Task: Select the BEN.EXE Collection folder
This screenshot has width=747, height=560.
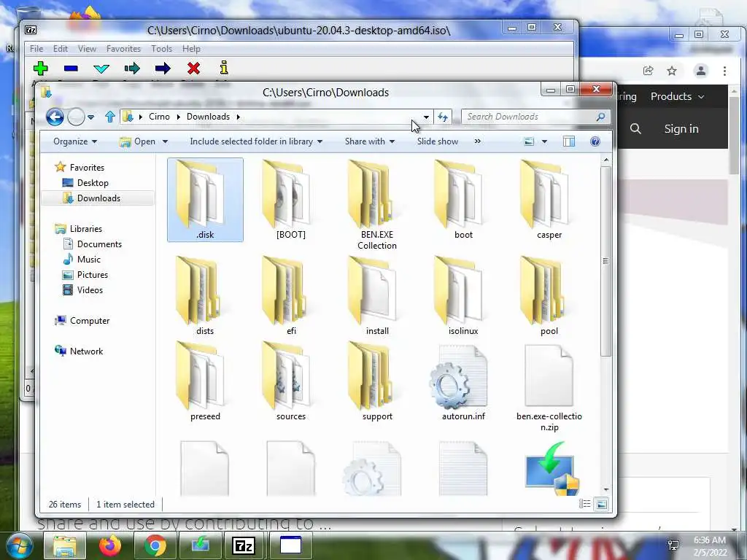Action: (377, 205)
